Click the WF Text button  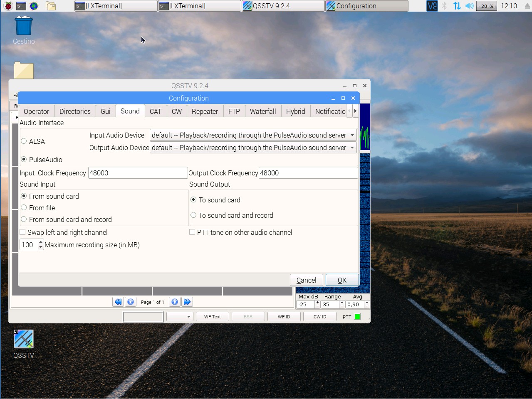(212, 316)
